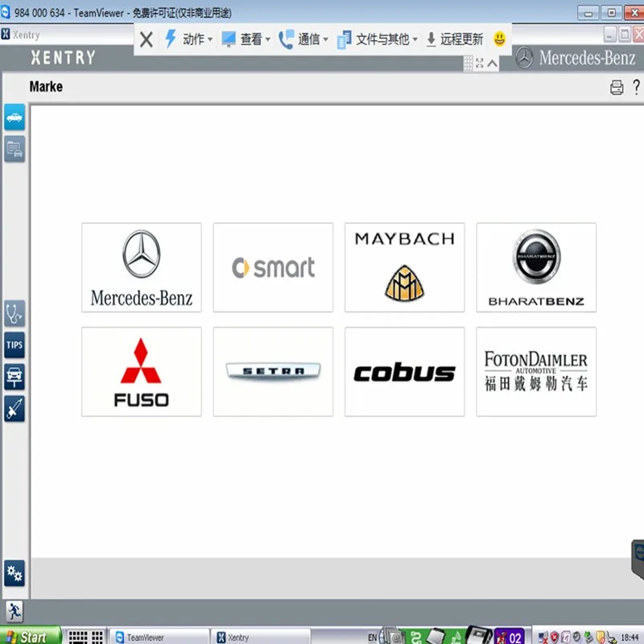Switch to TeamViewer taskbar item

click(159, 637)
